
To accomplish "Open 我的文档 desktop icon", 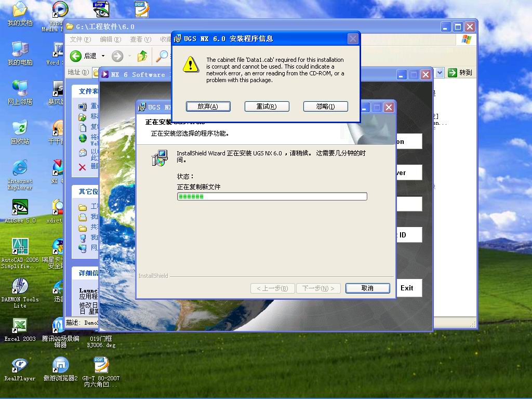I will (x=20, y=14).
